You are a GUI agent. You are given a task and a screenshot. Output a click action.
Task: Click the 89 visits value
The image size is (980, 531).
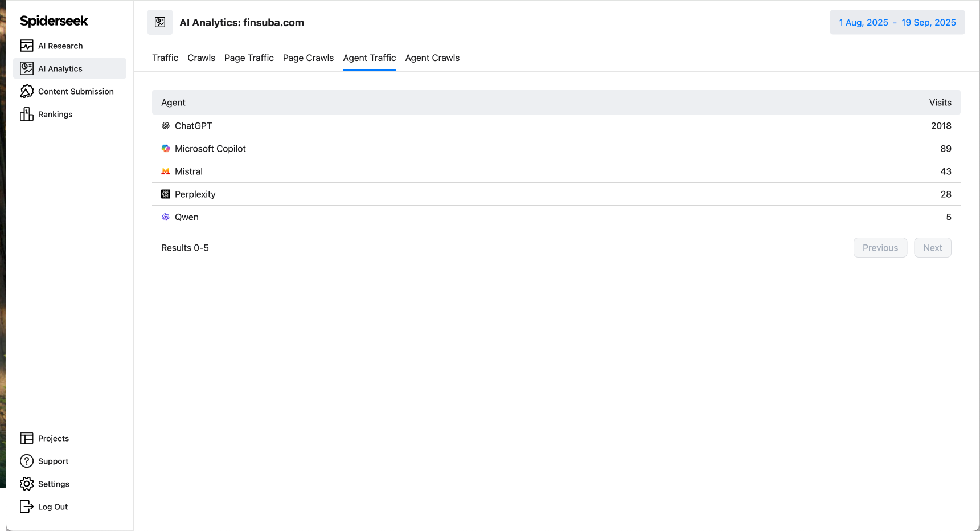pyautogui.click(x=946, y=149)
